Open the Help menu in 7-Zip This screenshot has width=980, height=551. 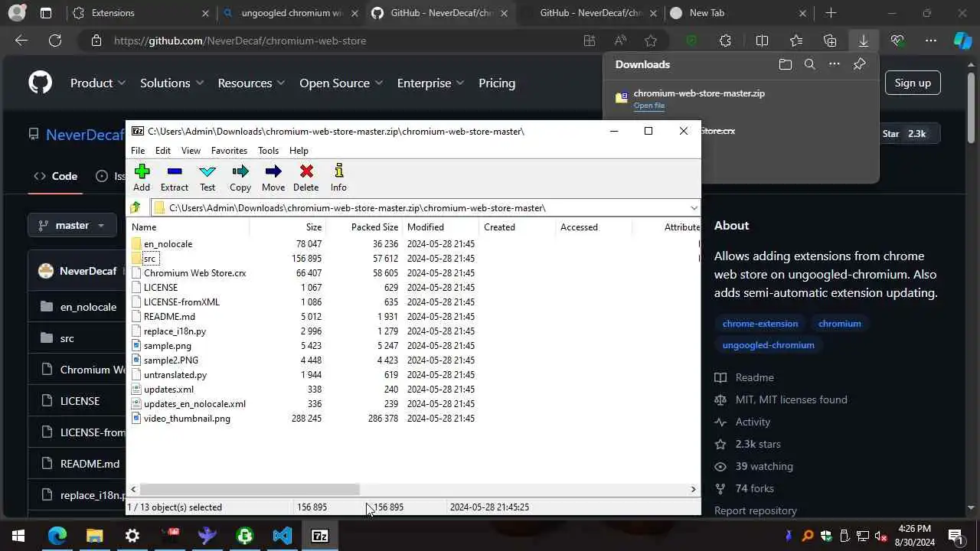tap(299, 151)
